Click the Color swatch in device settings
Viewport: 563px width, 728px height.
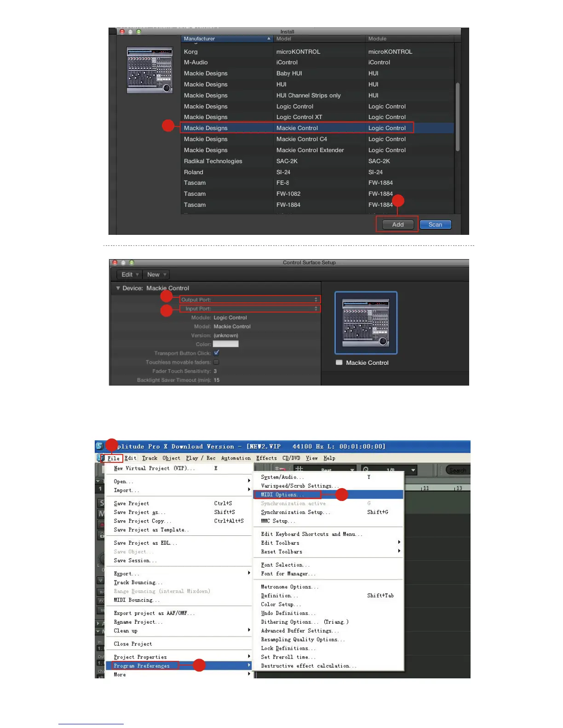pyautogui.click(x=226, y=344)
